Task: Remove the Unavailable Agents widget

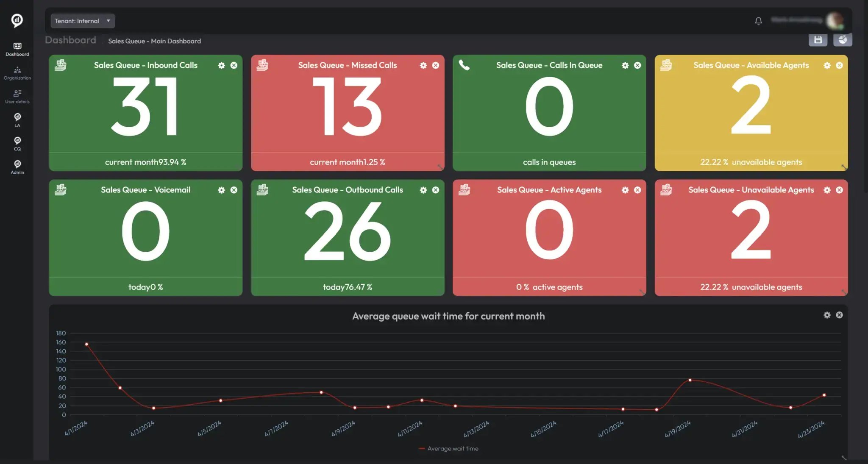Action: 839,190
